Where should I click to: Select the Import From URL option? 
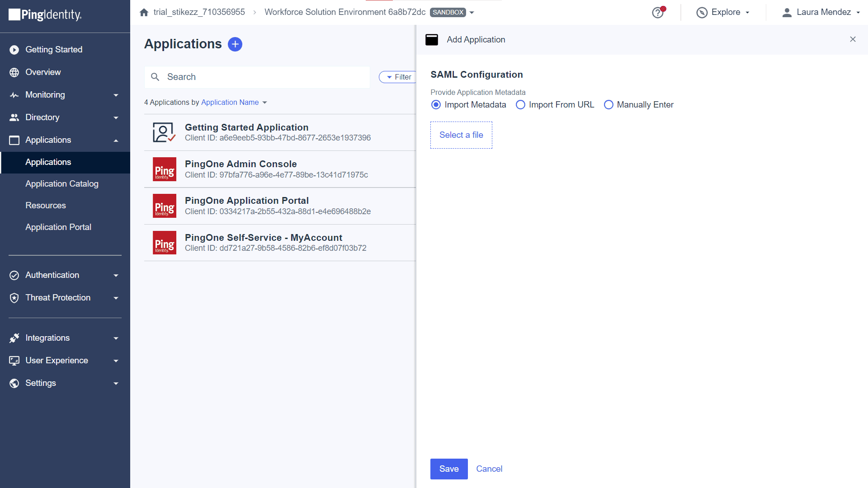(519, 105)
